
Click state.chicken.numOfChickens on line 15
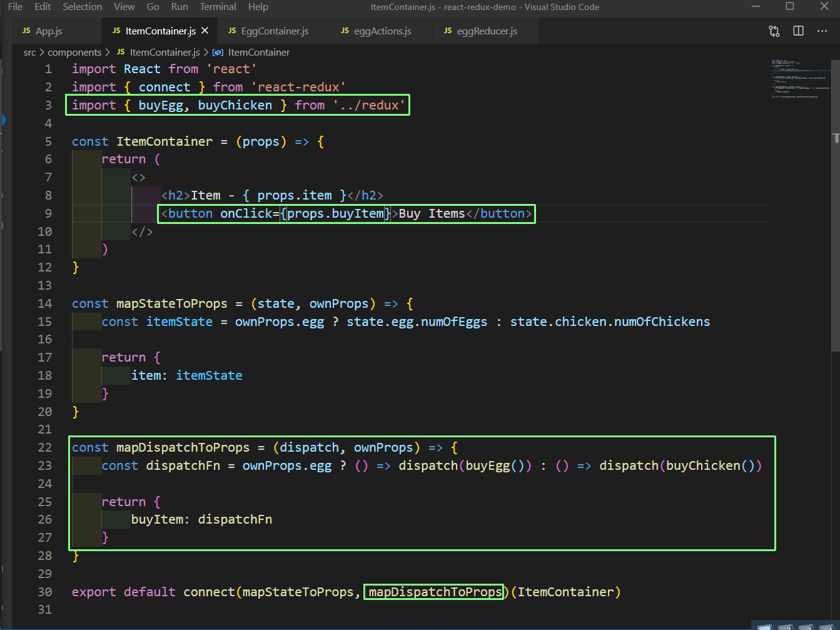610,322
